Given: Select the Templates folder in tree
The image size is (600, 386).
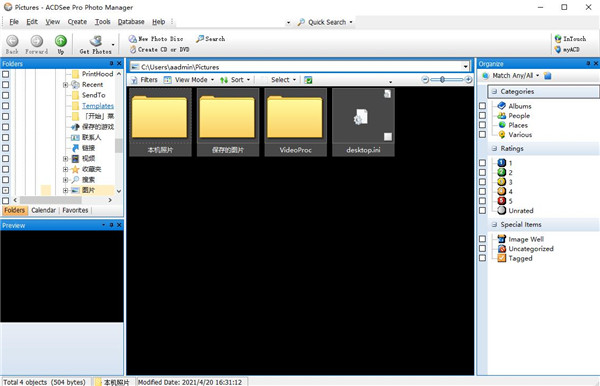Looking at the screenshot, I should [98, 106].
